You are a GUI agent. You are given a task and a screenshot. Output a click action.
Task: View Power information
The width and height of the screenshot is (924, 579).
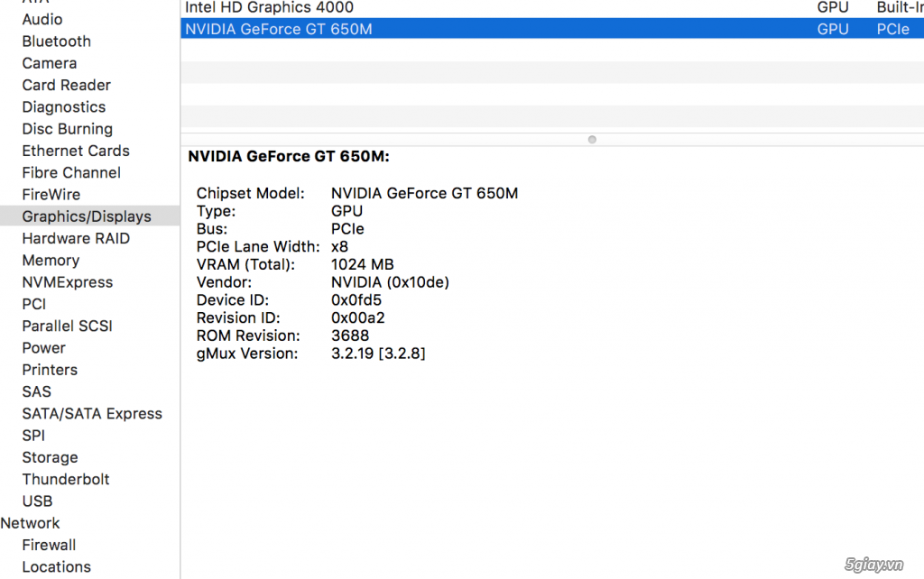pyautogui.click(x=43, y=348)
